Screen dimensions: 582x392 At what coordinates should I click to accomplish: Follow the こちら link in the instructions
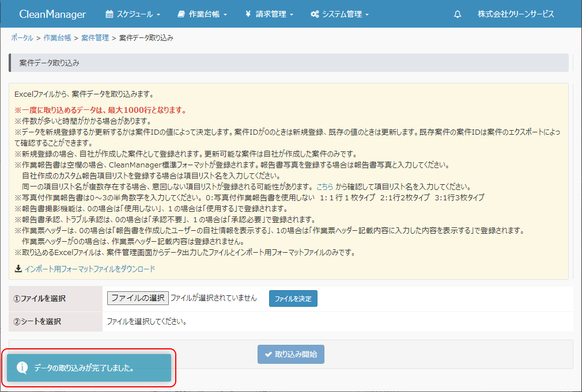(x=324, y=187)
